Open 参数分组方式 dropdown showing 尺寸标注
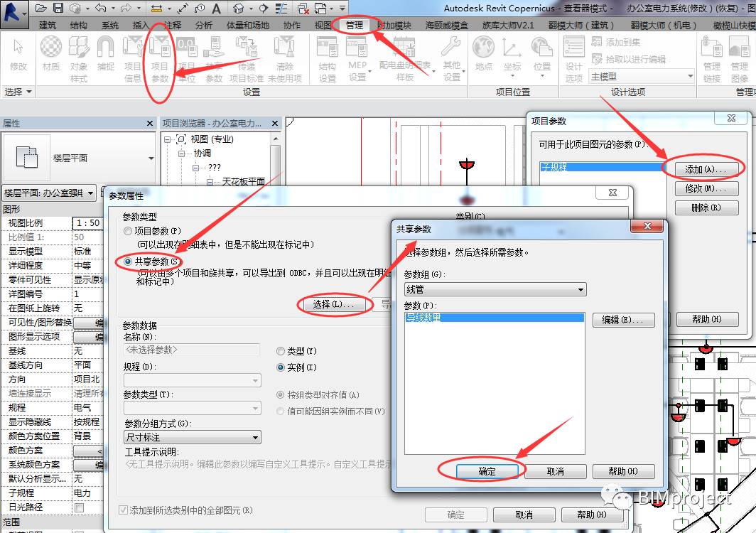This screenshot has width=756, height=533. point(193,438)
